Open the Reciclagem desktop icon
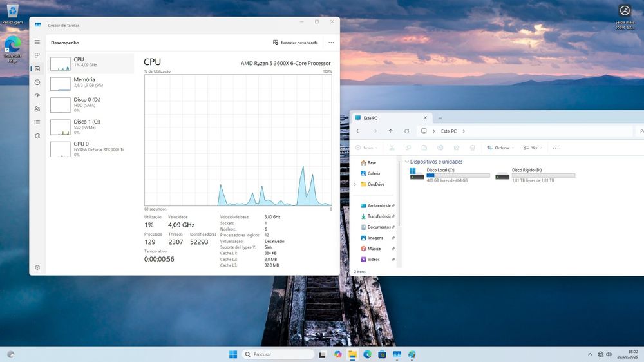Screen dimensions: 644x362 tap(13, 14)
